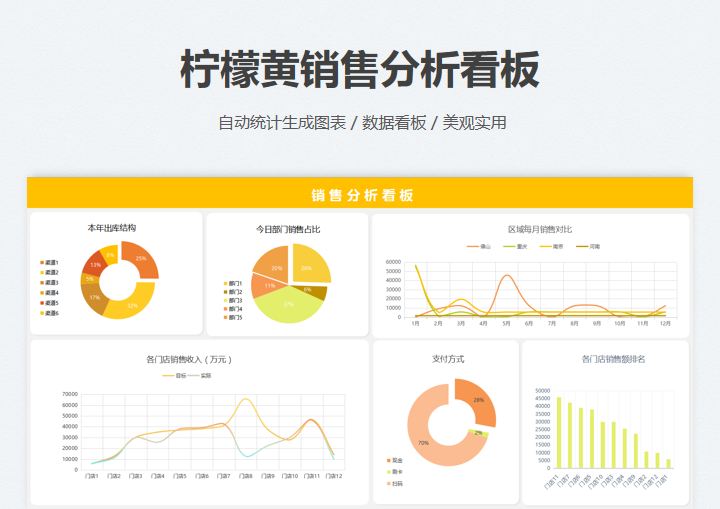Click the 渠道1 legend marker
This screenshot has width=720, height=509.
coord(42,262)
